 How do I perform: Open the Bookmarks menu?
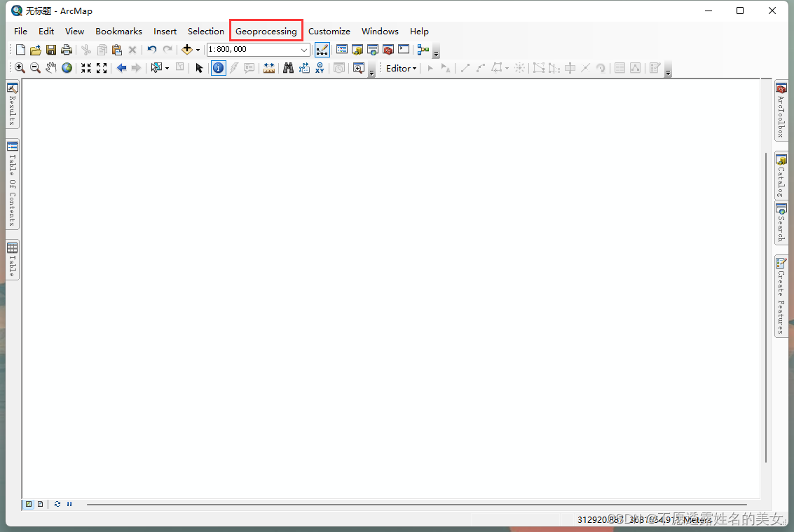tap(118, 31)
